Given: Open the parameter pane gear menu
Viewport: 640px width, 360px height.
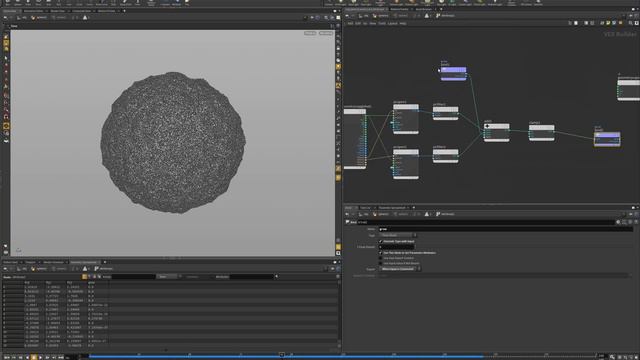Looking at the screenshot, I should (618, 222).
